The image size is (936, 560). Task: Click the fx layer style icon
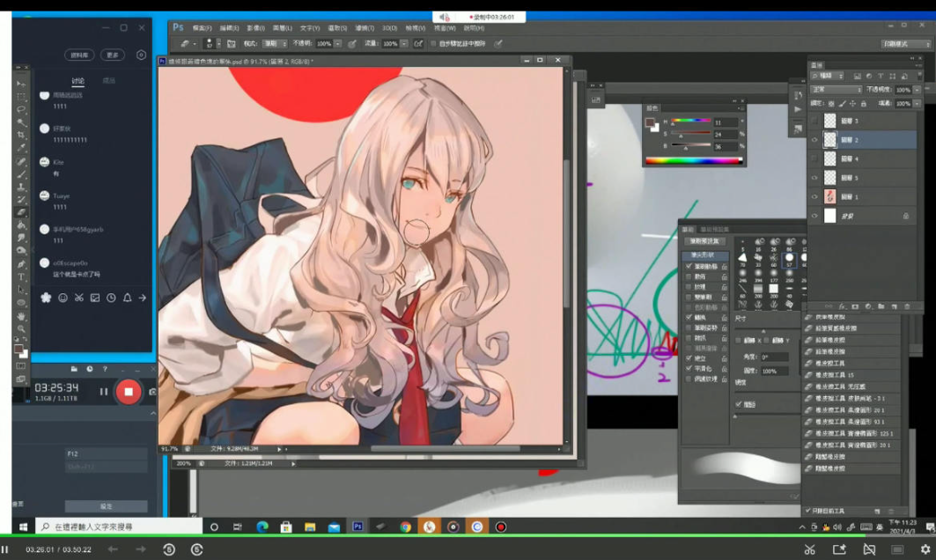[843, 306]
